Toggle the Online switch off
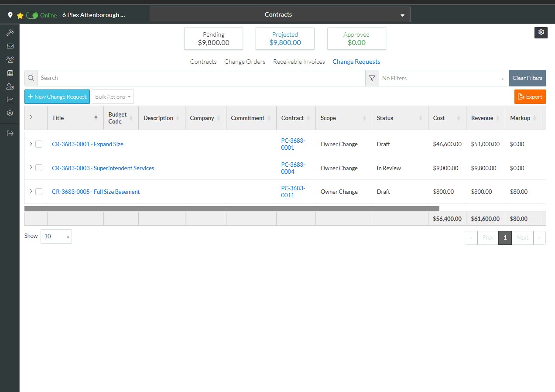555x392 pixels. [32, 15]
